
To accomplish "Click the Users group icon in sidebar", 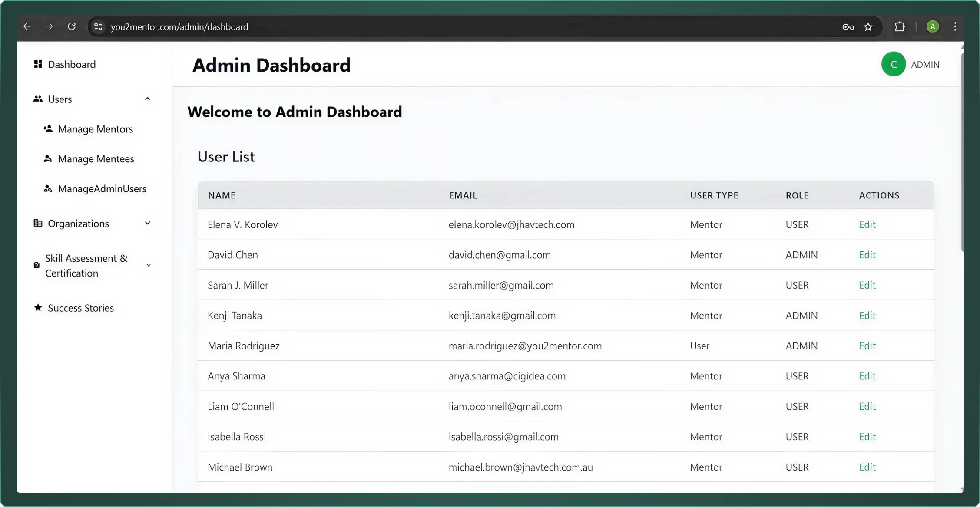I will pos(38,99).
